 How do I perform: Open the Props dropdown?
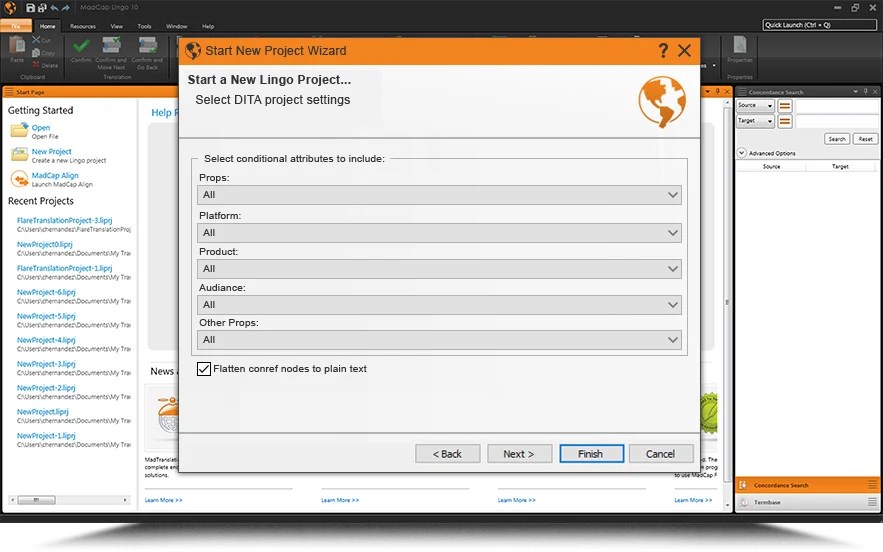[x=439, y=195]
